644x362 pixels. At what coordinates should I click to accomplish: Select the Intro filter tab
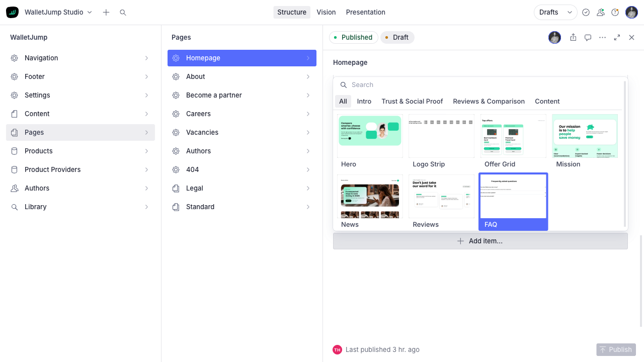pos(364,101)
